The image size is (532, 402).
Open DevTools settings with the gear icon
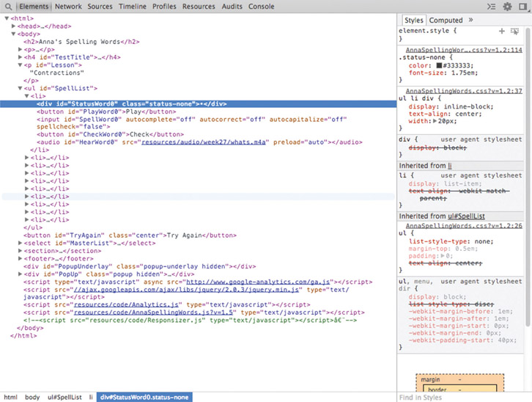[x=507, y=7]
